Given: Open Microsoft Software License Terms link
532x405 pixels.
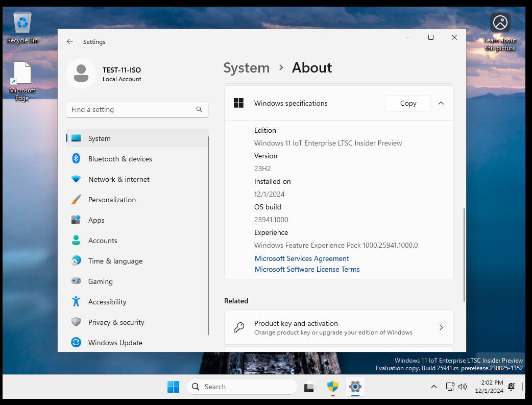Looking at the screenshot, I should tap(307, 269).
